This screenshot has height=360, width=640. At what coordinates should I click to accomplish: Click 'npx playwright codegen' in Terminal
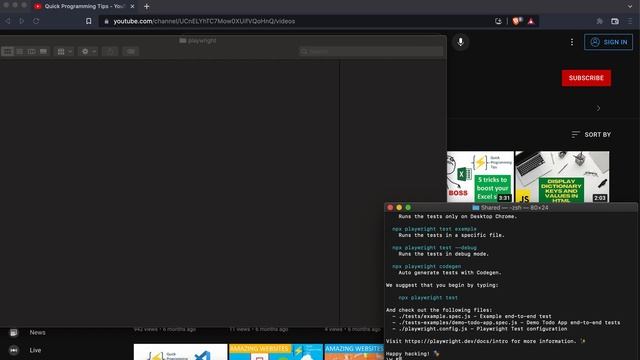pos(427,266)
